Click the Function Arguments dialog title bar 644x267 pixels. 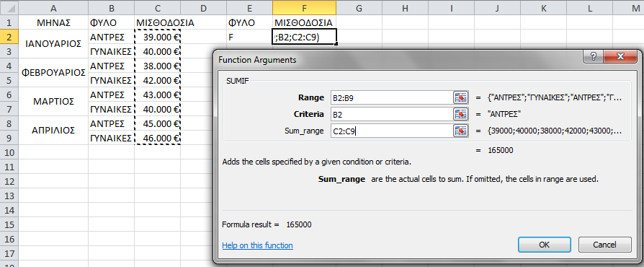[398, 60]
